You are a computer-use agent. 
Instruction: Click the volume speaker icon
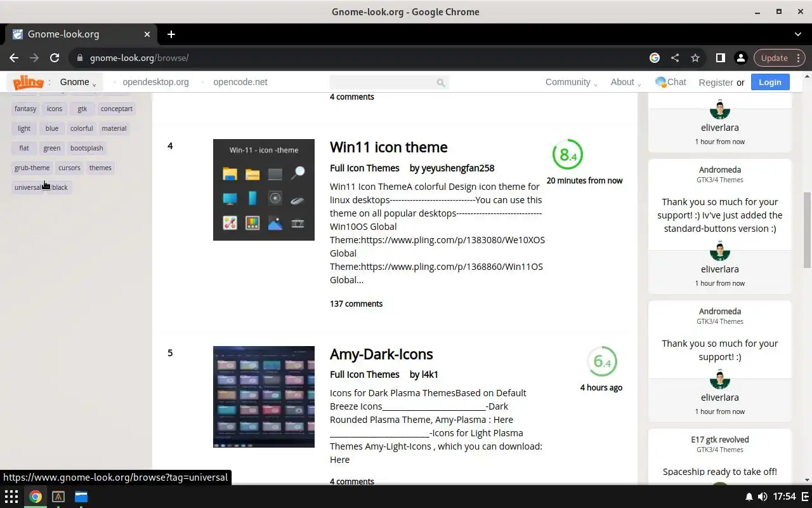pos(763,497)
